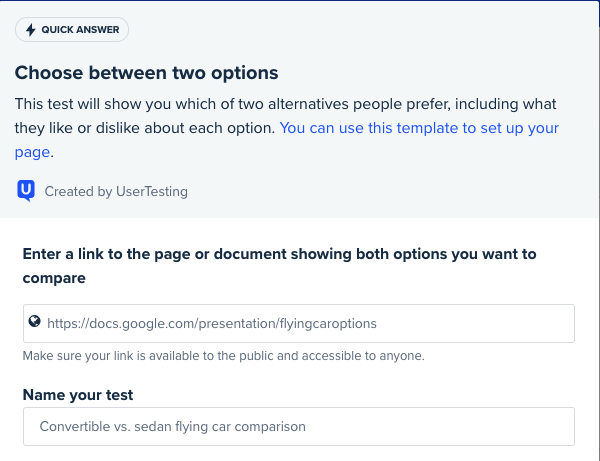
Task: Focus the 'Name your test' text field
Action: tap(299, 426)
